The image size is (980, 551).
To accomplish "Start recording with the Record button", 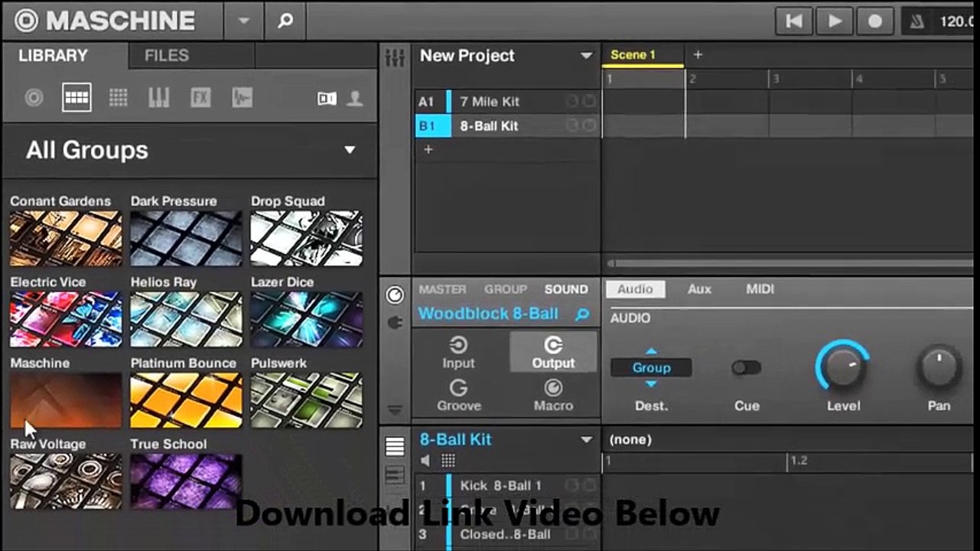I will (875, 21).
